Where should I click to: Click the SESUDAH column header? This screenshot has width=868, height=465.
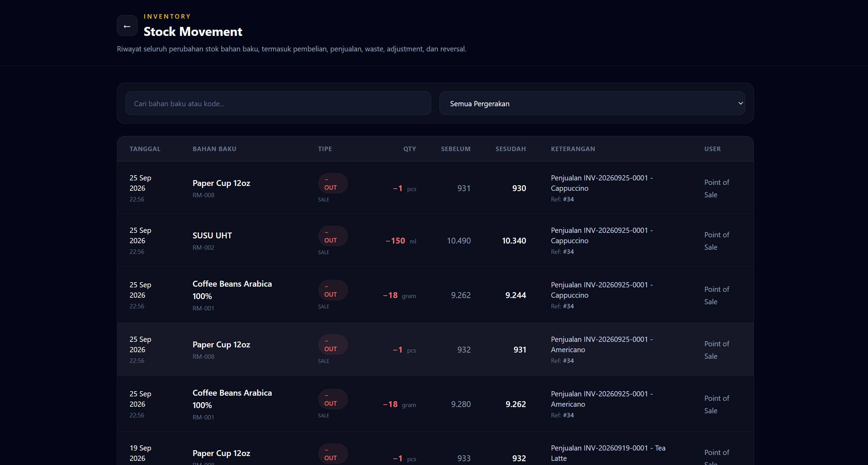coord(511,149)
